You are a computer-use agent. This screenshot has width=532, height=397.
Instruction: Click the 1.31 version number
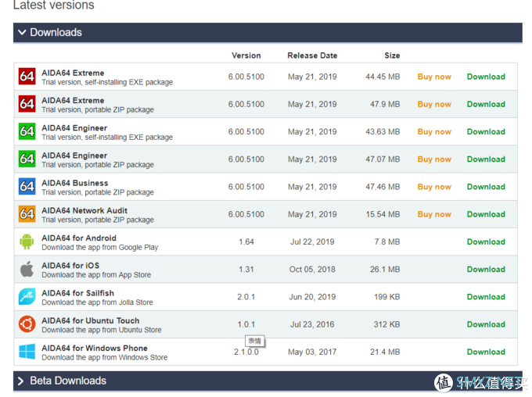(246, 269)
